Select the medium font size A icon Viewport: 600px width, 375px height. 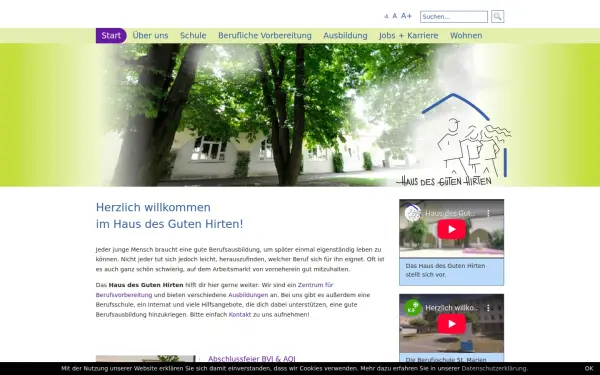[x=395, y=16]
